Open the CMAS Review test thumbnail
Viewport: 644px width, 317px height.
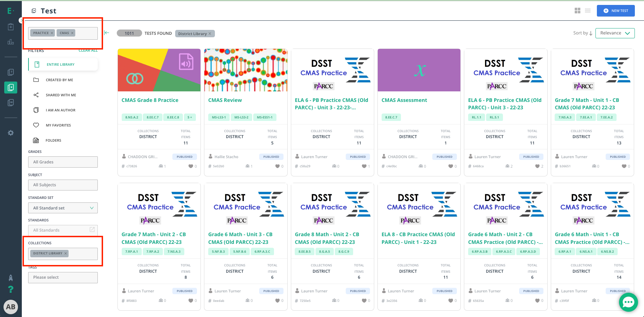point(246,70)
